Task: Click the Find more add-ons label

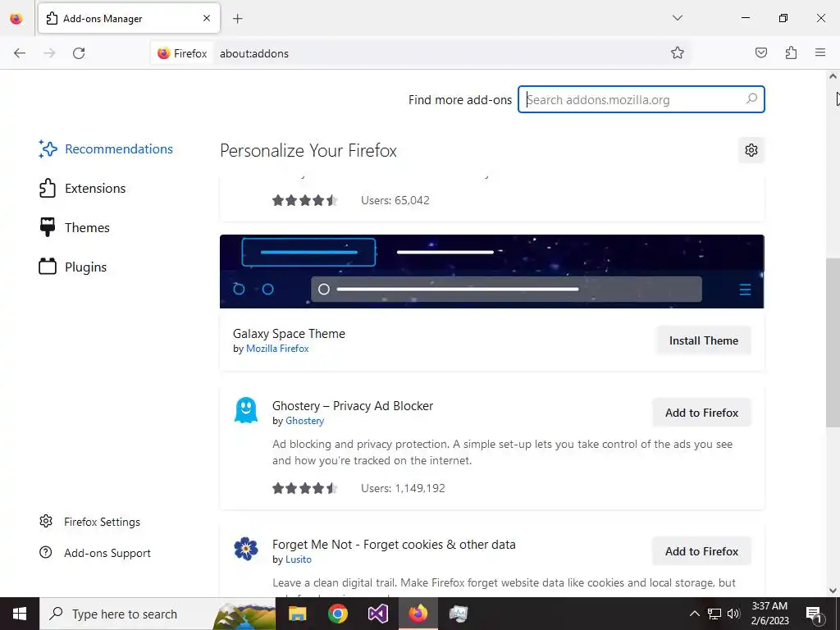Action: point(460,99)
